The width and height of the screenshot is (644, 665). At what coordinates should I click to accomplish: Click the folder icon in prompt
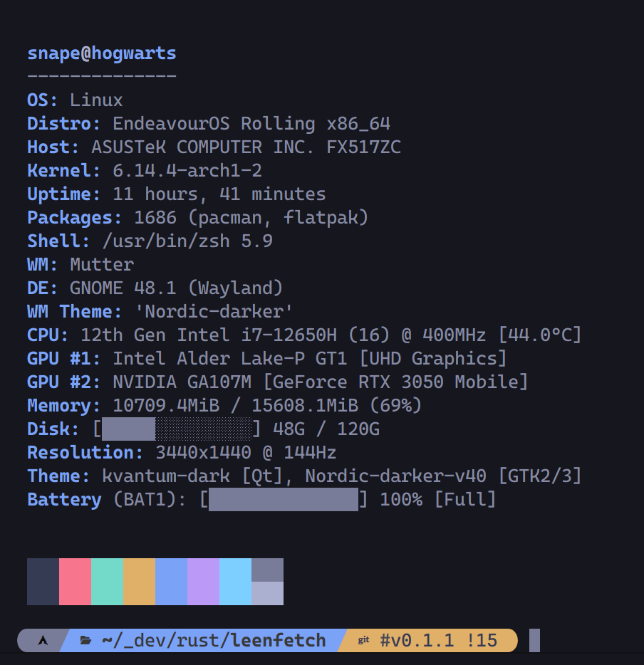85,640
